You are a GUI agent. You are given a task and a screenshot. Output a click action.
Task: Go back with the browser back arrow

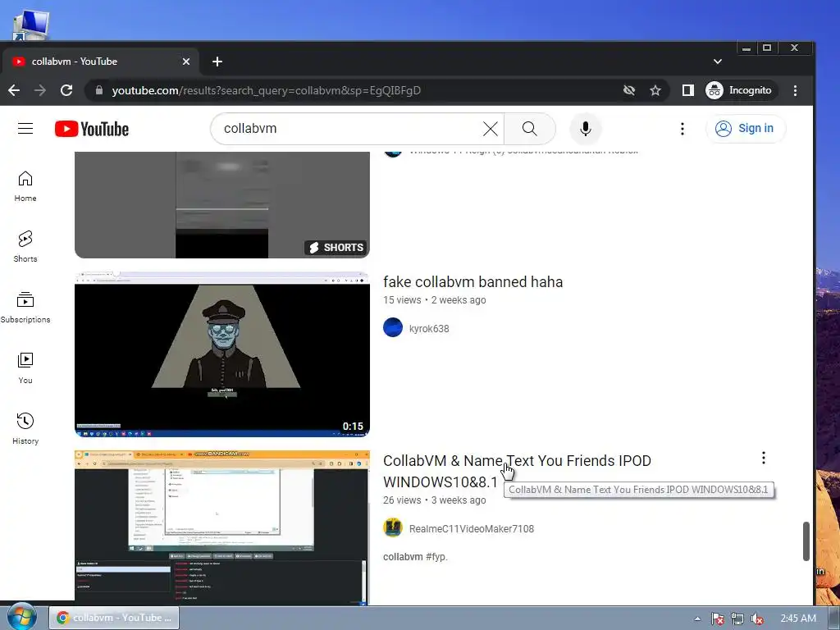[x=15, y=90]
